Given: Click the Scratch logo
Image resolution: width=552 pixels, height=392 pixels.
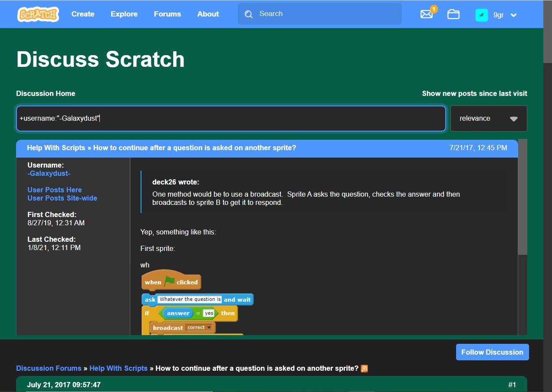Looking at the screenshot, I should click(38, 14).
